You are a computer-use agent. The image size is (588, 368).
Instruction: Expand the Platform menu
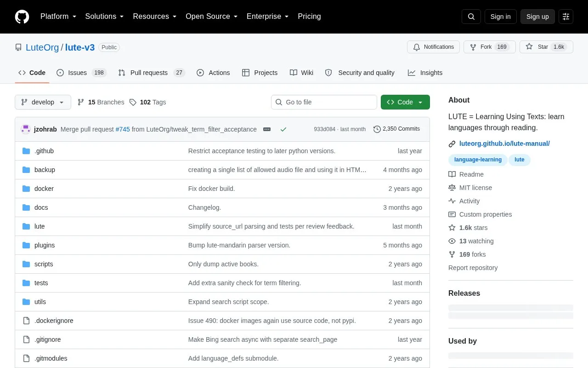coord(58,17)
